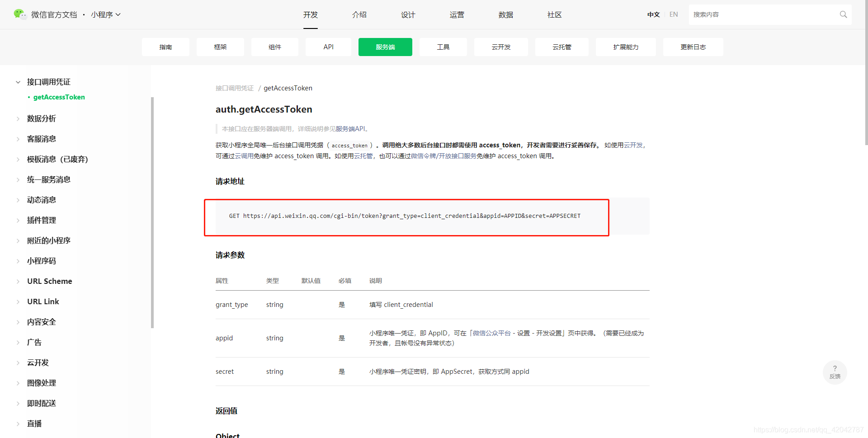Open the 更新日志 sub-navigation tab
The height and width of the screenshot is (438, 868).
pyautogui.click(x=693, y=47)
